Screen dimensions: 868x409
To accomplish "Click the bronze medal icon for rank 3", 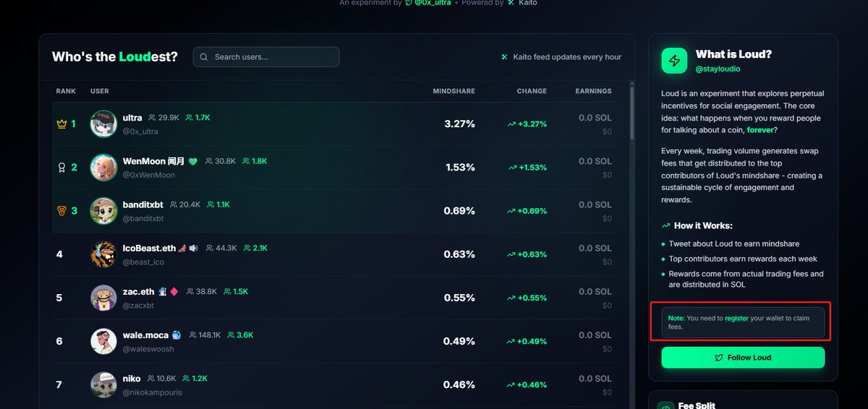I will (x=61, y=211).
